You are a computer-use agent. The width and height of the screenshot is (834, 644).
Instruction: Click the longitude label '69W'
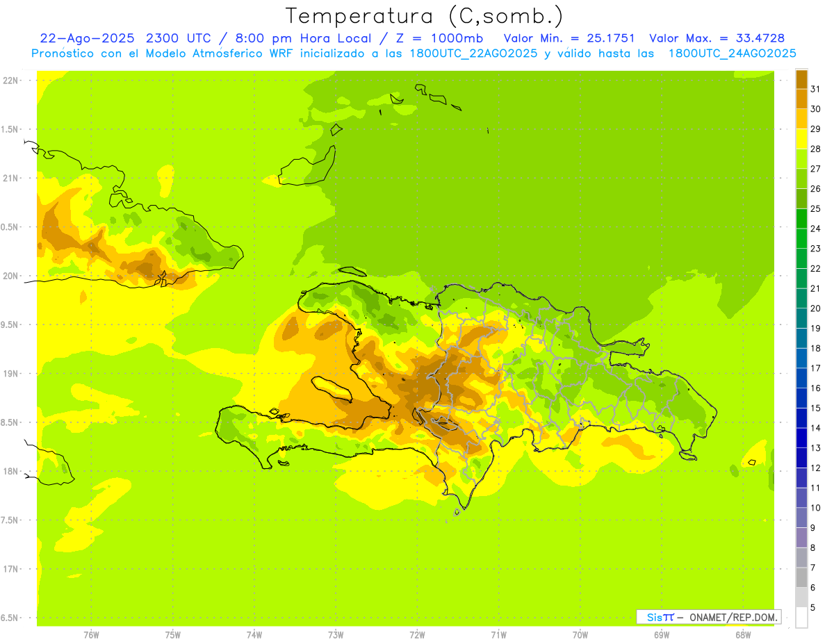click(x=662, y=635)
